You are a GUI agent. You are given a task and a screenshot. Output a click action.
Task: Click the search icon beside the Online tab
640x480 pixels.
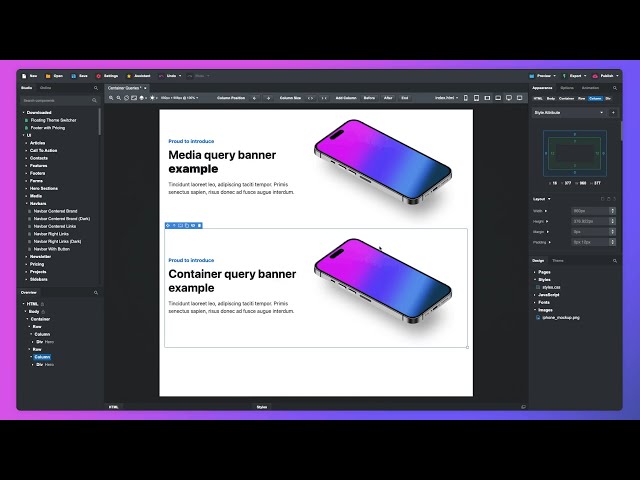(96, 88)
